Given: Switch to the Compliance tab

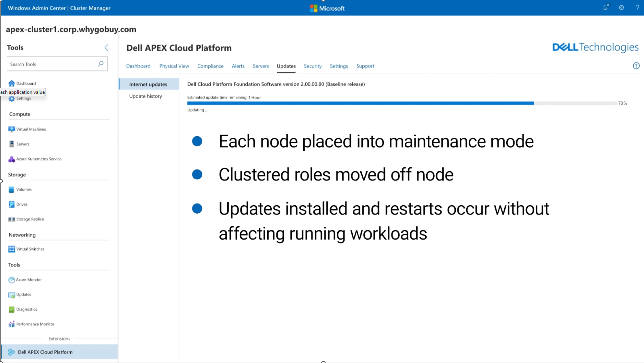Looking at the screenshot, I should [x=210, y=66].
